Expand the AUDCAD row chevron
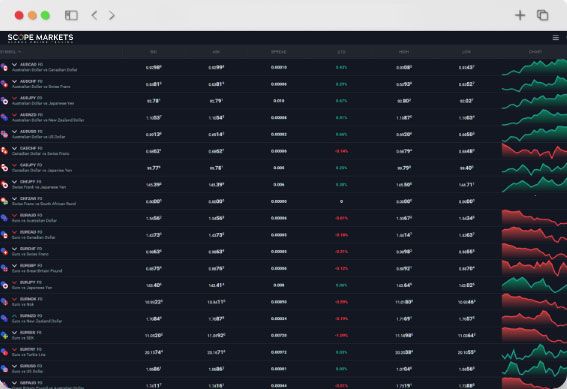 tap(14, 64)
